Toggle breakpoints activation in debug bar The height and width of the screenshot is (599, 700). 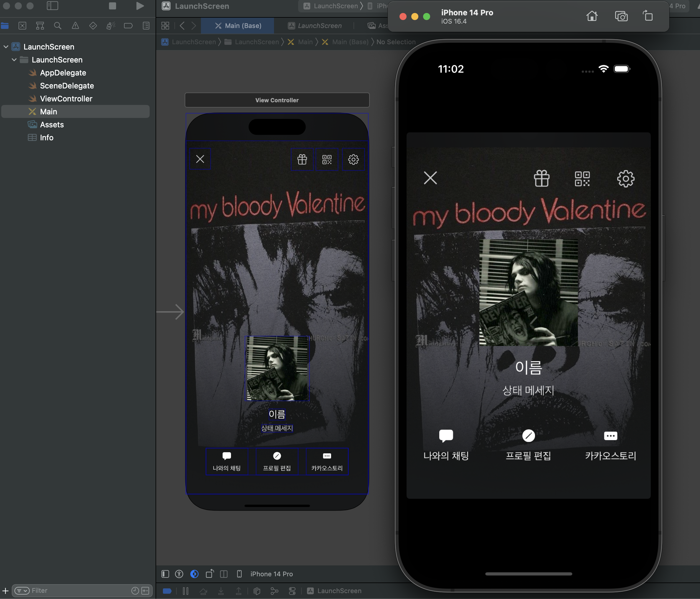click(x=167, y=590)
